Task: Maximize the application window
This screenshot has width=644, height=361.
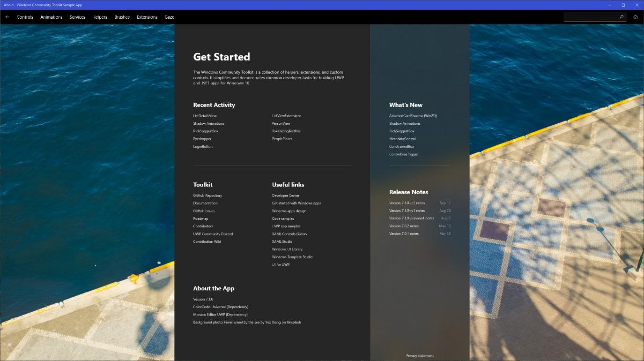Action: pos(623,5)
